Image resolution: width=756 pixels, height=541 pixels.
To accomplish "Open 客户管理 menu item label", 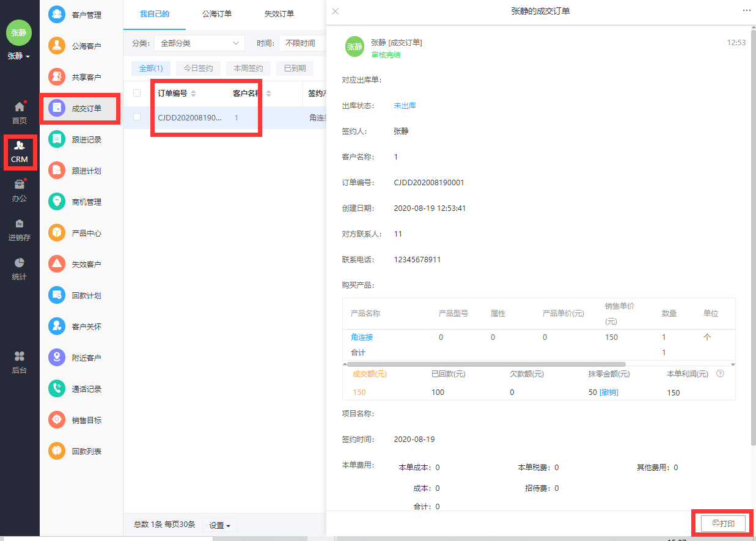I will (87, 15).
